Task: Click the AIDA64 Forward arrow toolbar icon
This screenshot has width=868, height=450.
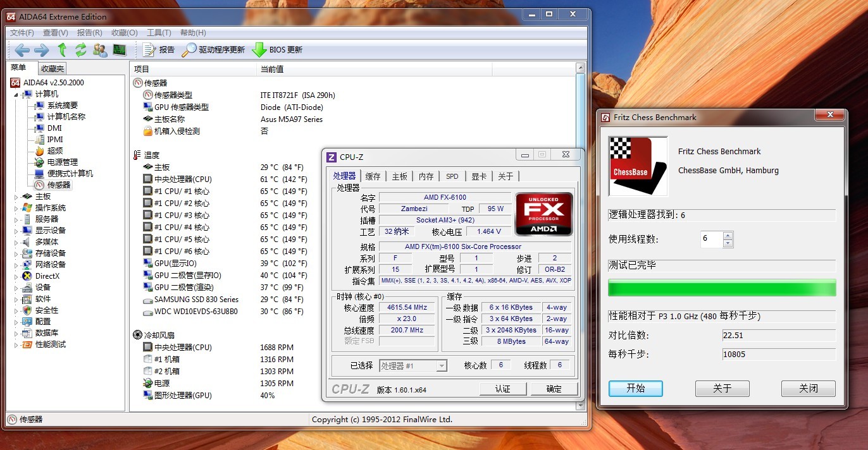Action: coord(42,50)
